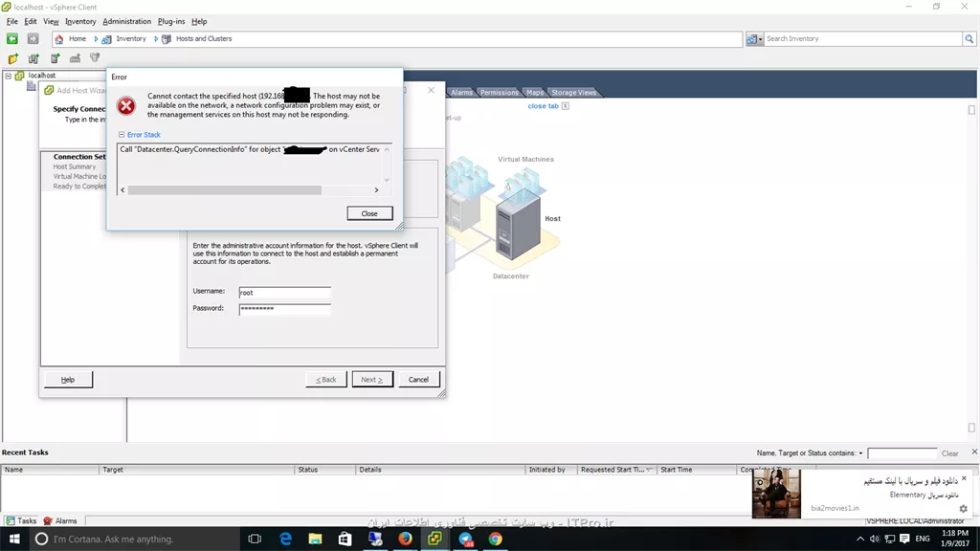Open the Windows Store taskbar icon

pos(345,539)
